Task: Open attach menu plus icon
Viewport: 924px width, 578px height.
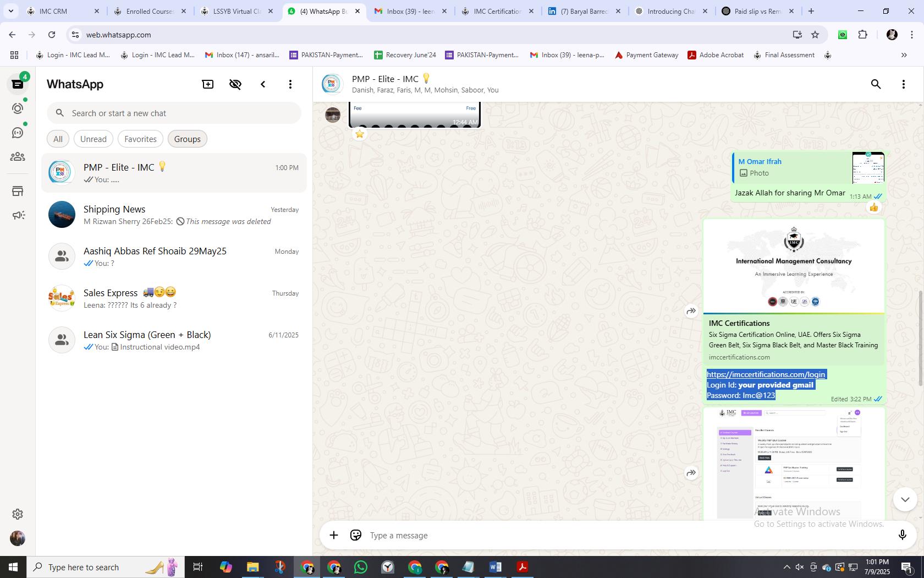Action: pos(334,535)
